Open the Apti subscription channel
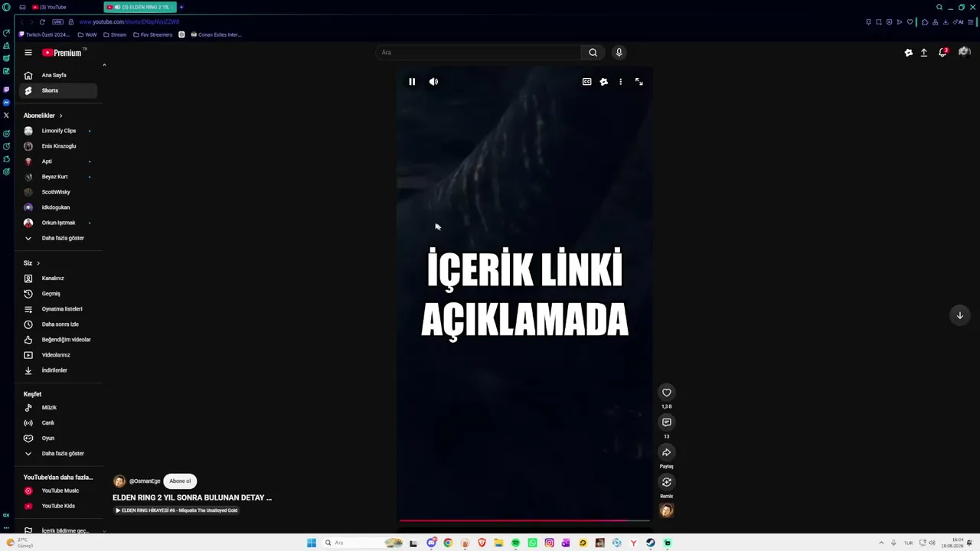980x551 pixels. click(x=60, y=161)
